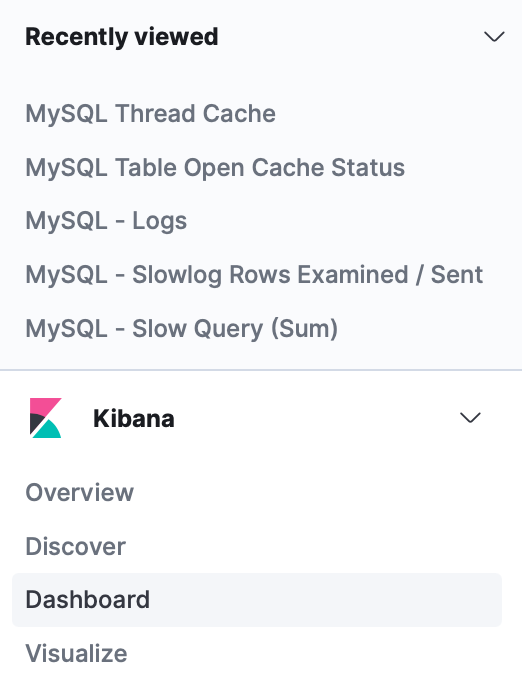Select the highlighted Dashboard nav item

(257, 600)
